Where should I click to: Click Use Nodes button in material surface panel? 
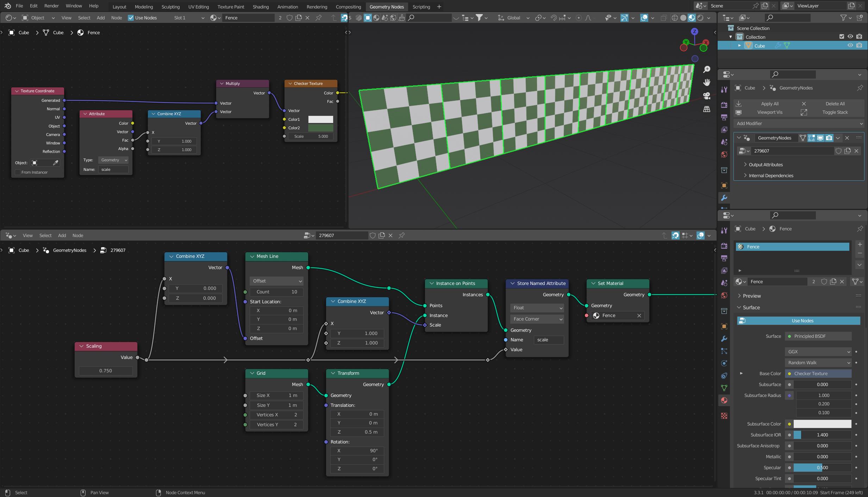799,321
